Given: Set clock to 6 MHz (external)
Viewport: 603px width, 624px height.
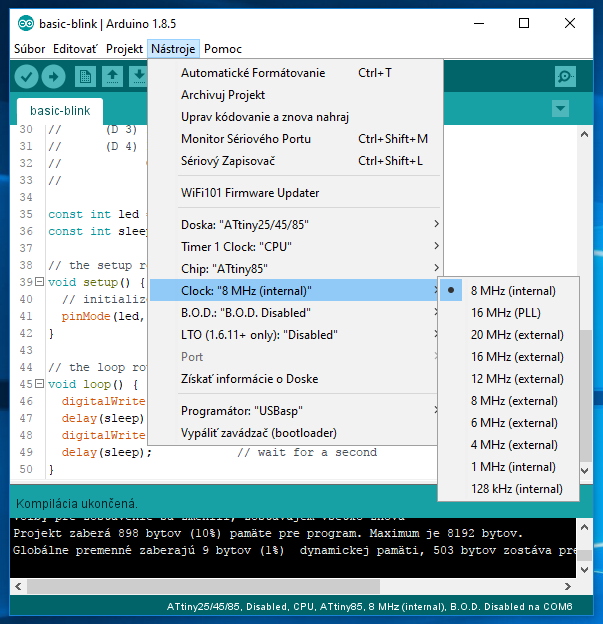Looking at the screenshot, I should [x=509, y=423].
